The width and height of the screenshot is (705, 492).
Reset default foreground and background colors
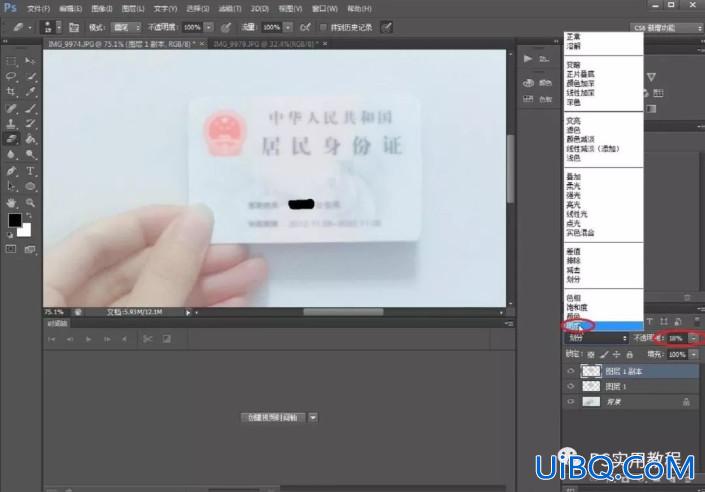[x=10, y=234]
